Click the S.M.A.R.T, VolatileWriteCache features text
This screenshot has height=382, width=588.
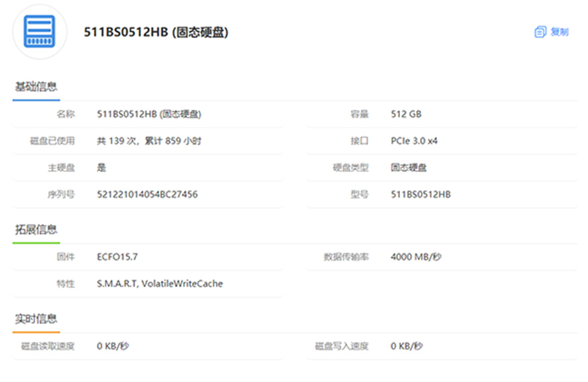point(160,283)
